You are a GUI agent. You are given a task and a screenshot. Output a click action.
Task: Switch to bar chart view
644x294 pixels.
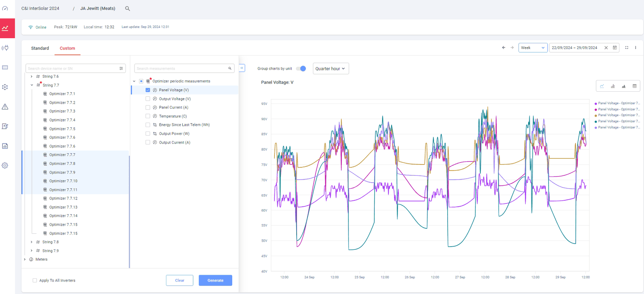pos(613,86)
